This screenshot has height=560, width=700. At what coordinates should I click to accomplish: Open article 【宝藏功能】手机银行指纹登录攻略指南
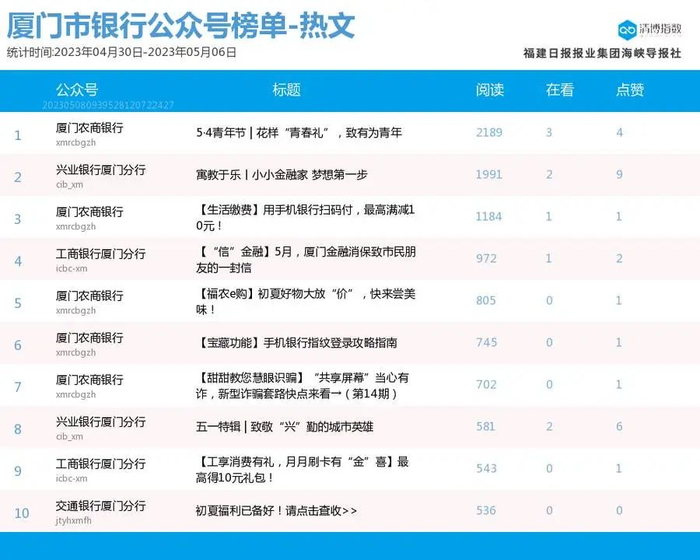296,343
